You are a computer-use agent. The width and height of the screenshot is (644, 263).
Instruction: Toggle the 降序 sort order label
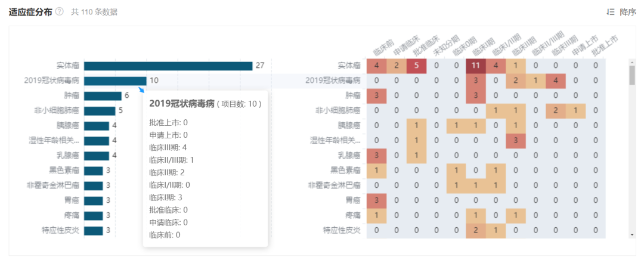[x=628, y=12]
